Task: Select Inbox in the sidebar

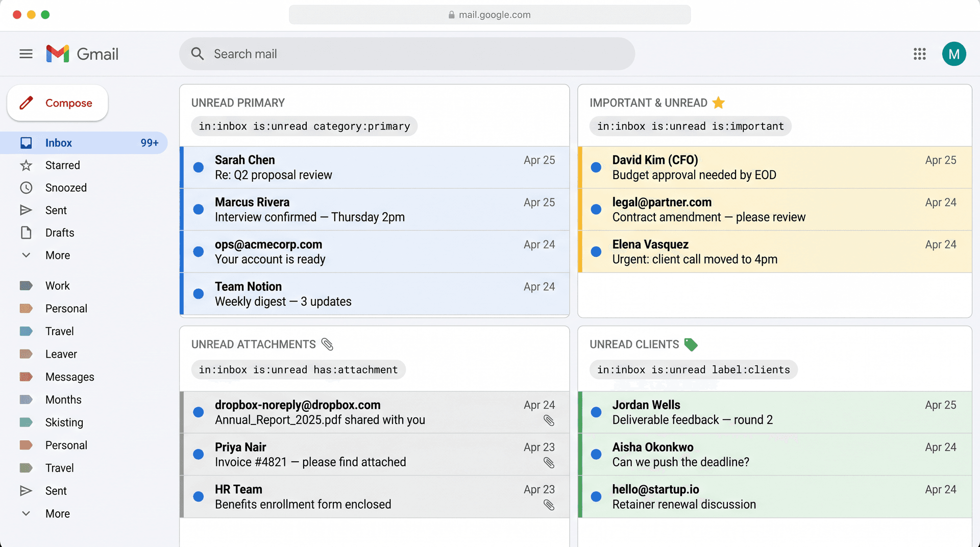Action: point(58,143)
